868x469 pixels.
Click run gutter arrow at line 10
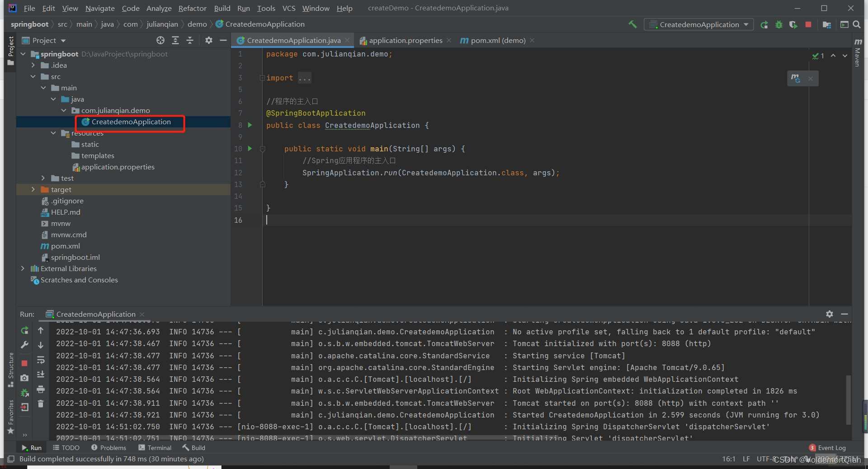(250, 149)
